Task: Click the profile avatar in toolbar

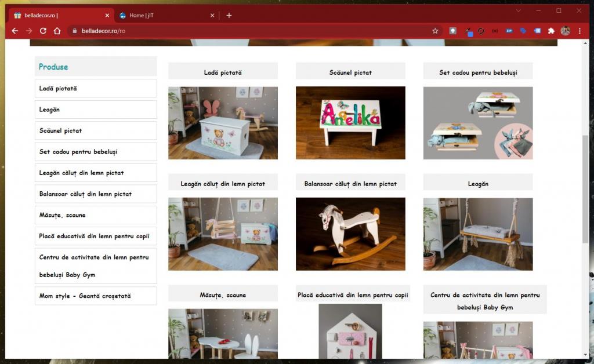Action: (566, 31)
